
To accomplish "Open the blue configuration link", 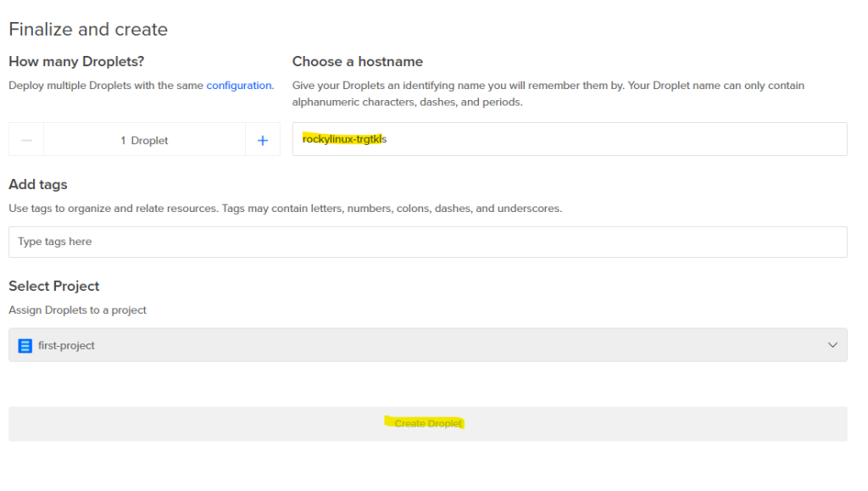I will point(239,86).
